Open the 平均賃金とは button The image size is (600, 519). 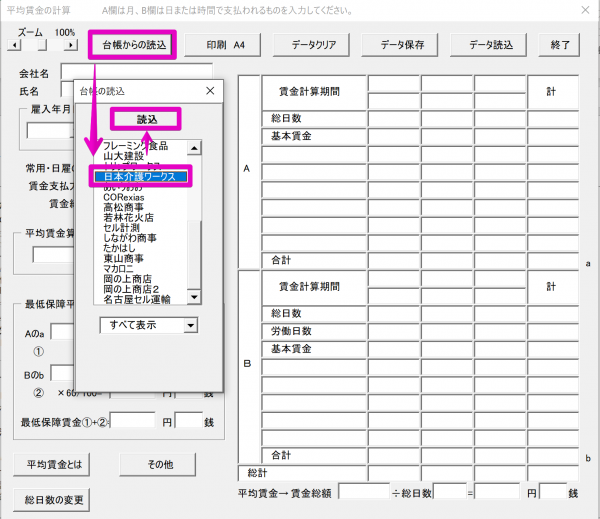tap(52, 465)
